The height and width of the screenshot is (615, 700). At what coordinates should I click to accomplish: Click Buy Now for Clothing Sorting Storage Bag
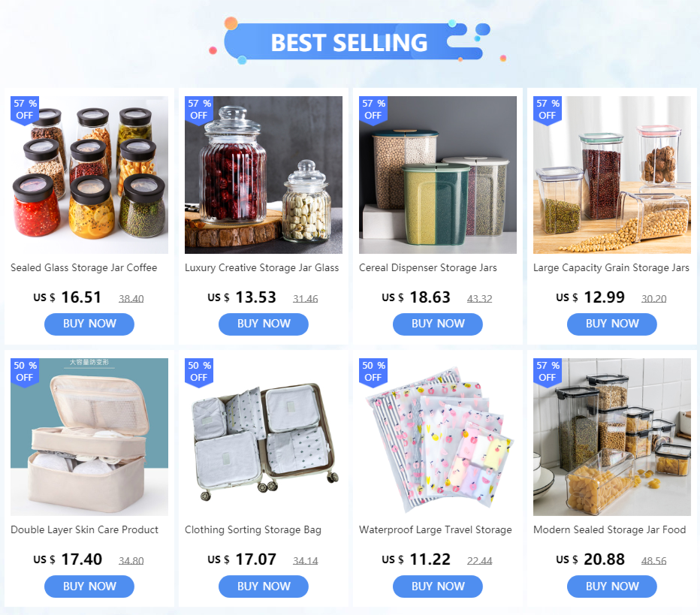point(264,586)
